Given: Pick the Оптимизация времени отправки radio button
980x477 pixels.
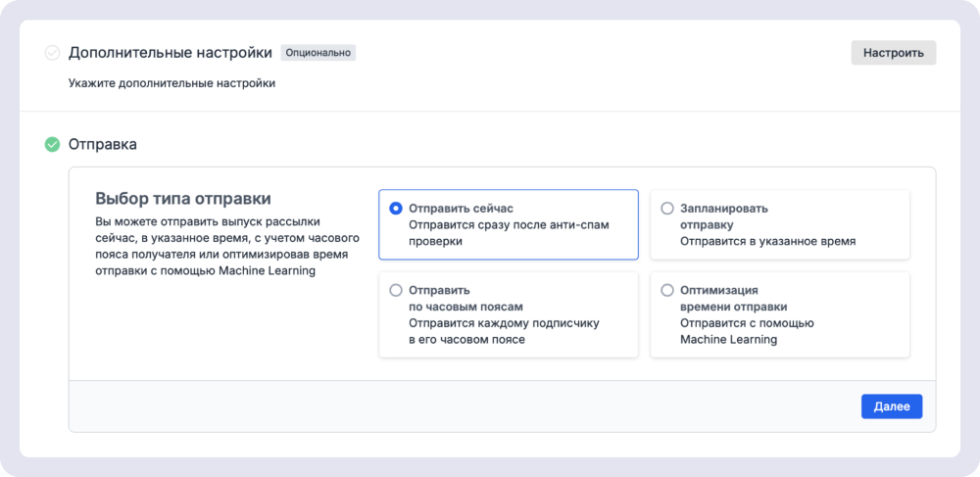Looking at the screenshot, I should tap(667, 290).
